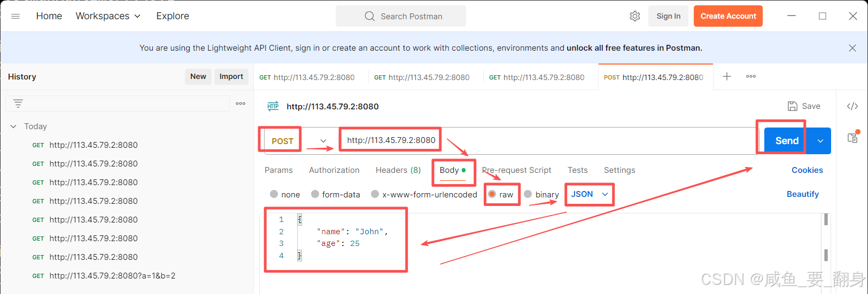Viewport: 868px width, 294px height.
Task: Click the HTTP request type icon
Action: tap(273, 106)
